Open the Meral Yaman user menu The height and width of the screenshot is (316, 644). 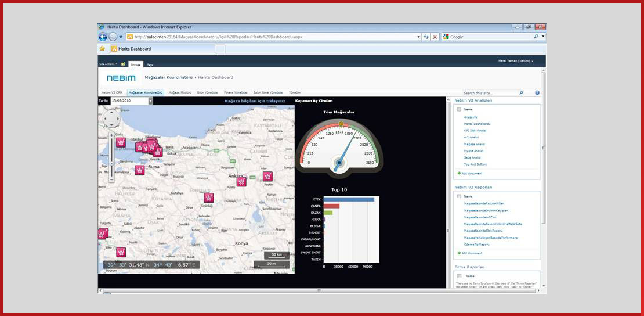coord(516,62)
